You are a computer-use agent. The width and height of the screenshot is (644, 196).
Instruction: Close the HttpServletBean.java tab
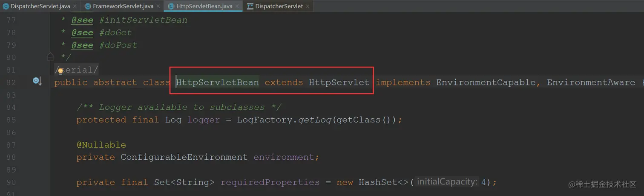tap(237, 6)
